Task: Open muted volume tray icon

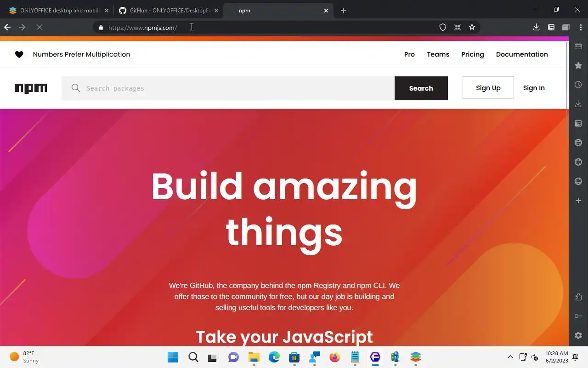Action: pyautogui.click(x=535, y=357)
